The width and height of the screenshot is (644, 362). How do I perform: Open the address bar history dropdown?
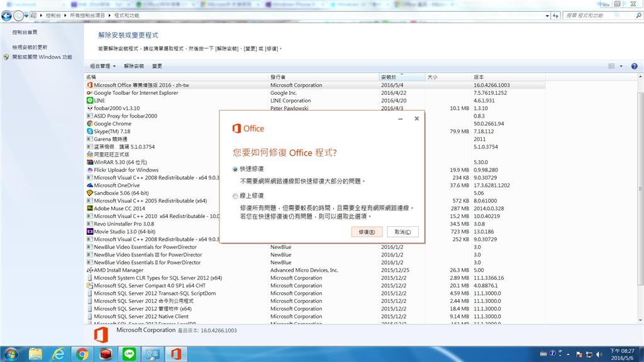click(547, 16)
